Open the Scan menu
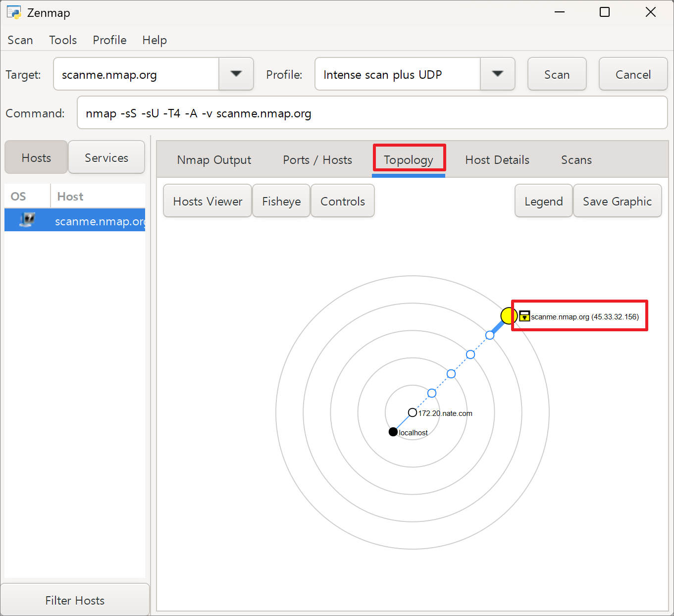Viewport: 674px width, 616px height. coord(20,40)
